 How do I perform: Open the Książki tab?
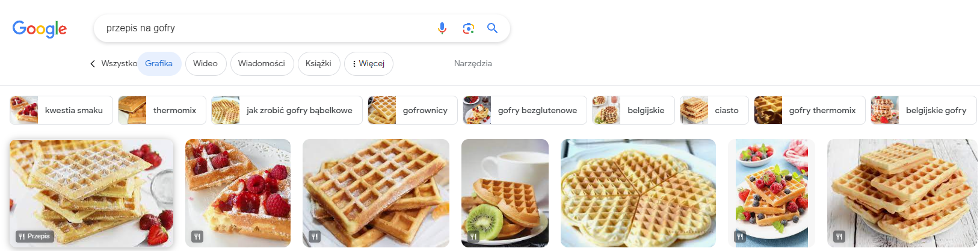tap(318, 64)
